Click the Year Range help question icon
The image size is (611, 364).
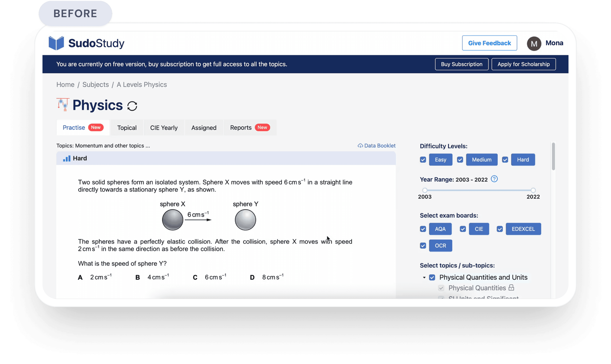pyautogui.click(x=494, y=179)
